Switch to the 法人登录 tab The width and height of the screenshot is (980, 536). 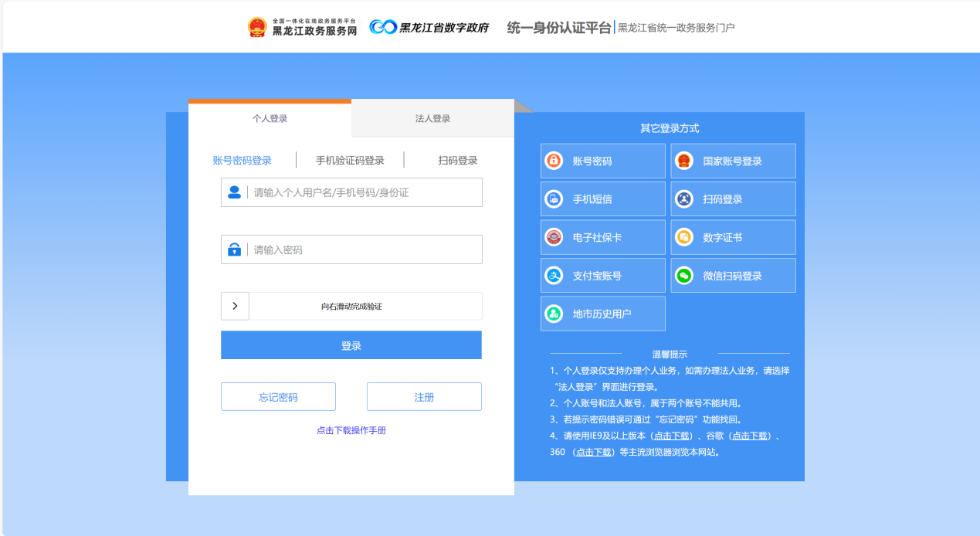click(432, 119)
